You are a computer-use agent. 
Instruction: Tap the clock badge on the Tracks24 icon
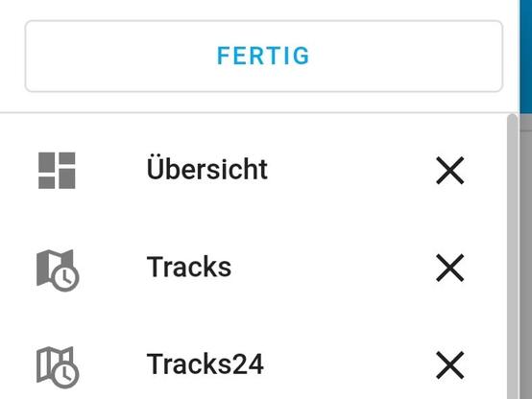(x=65, y=375)
